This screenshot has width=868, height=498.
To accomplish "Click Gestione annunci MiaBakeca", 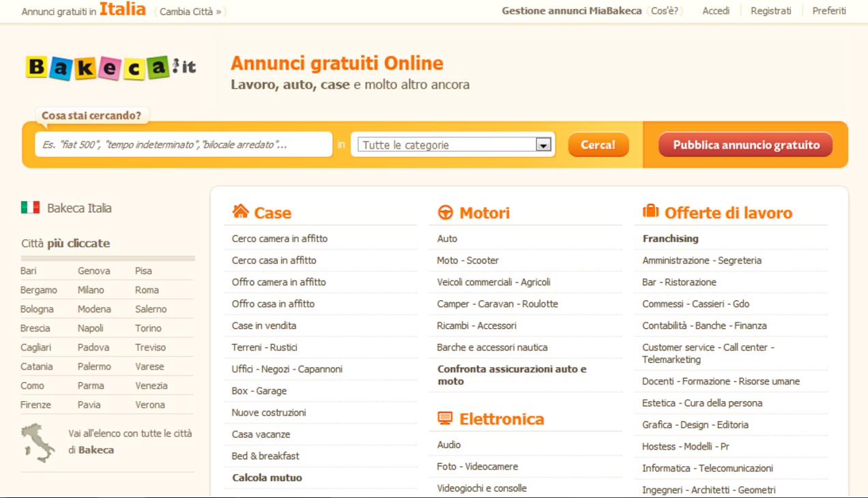I will [572, 11].
